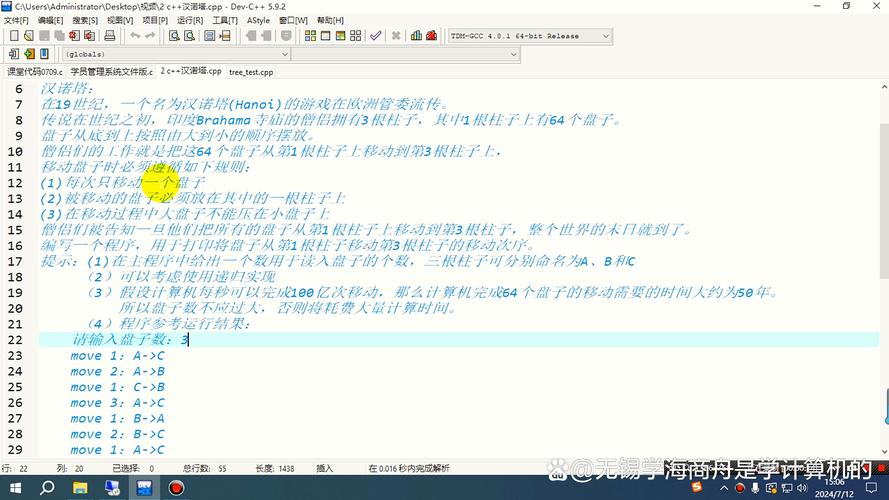The height and width of the screenshot is (500, 889).
Task: Click the page-with-arrow icon on the second toolbar row
Action: [x=14, y=54]
